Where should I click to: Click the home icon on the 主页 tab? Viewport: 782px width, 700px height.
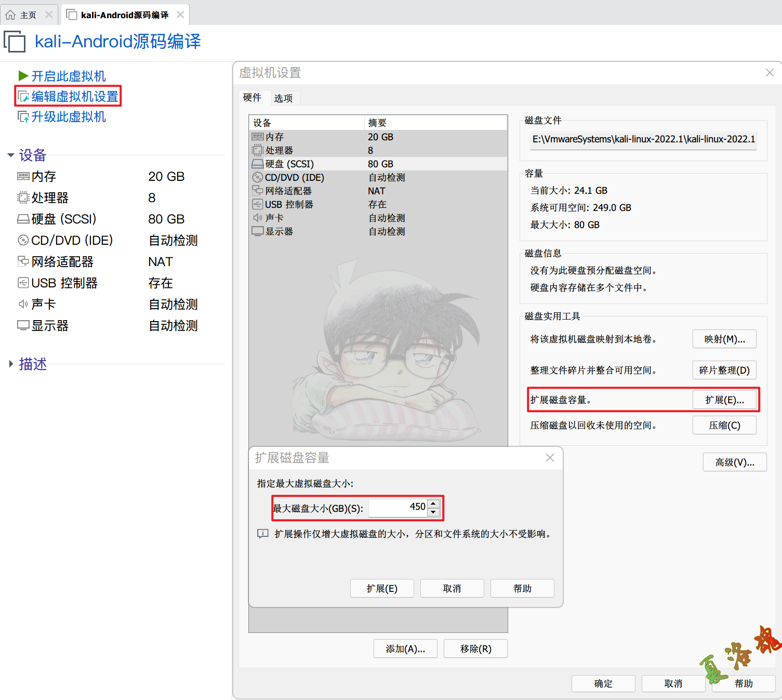click(10, 15)
